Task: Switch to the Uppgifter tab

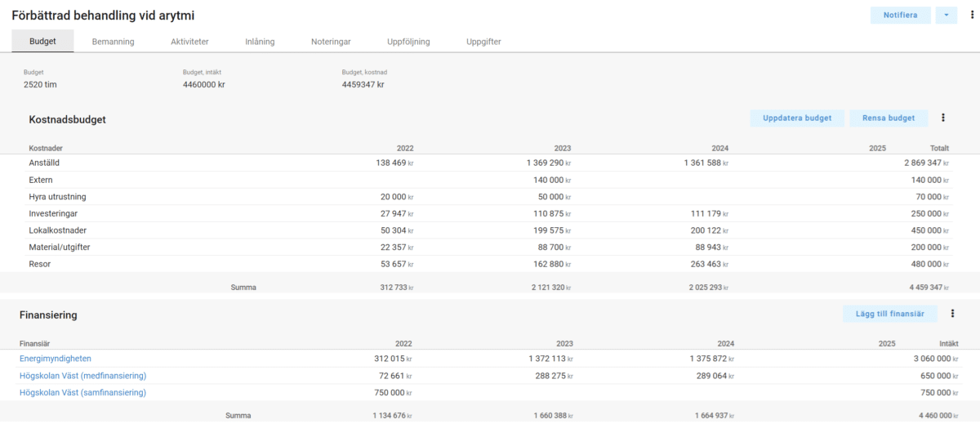Action: click(x=483, y=42)
